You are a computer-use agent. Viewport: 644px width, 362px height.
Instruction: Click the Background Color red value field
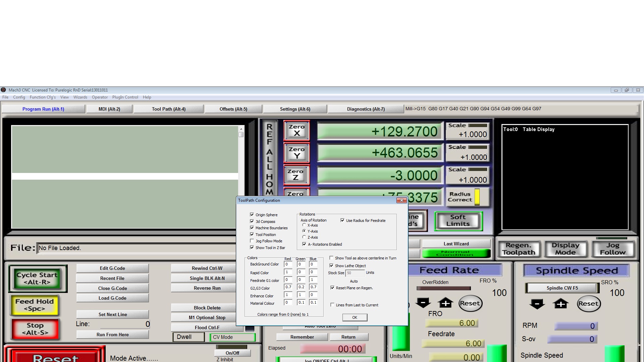pos(288,264)
